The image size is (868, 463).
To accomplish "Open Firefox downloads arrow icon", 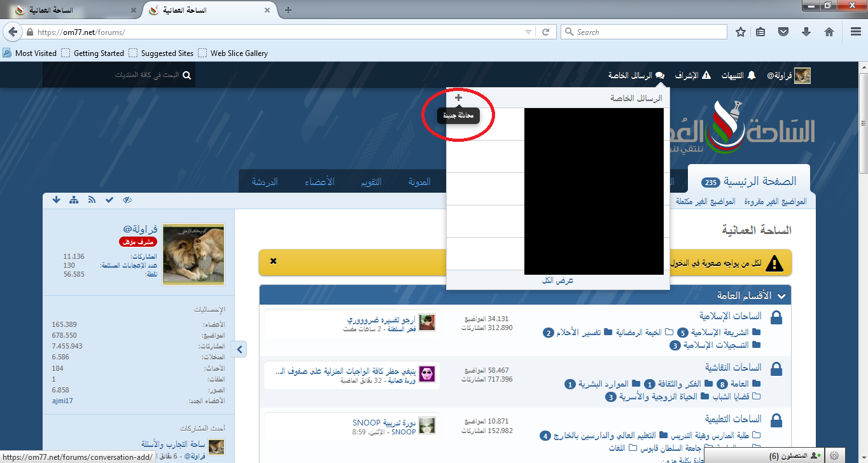I will (x=806, y=32).
